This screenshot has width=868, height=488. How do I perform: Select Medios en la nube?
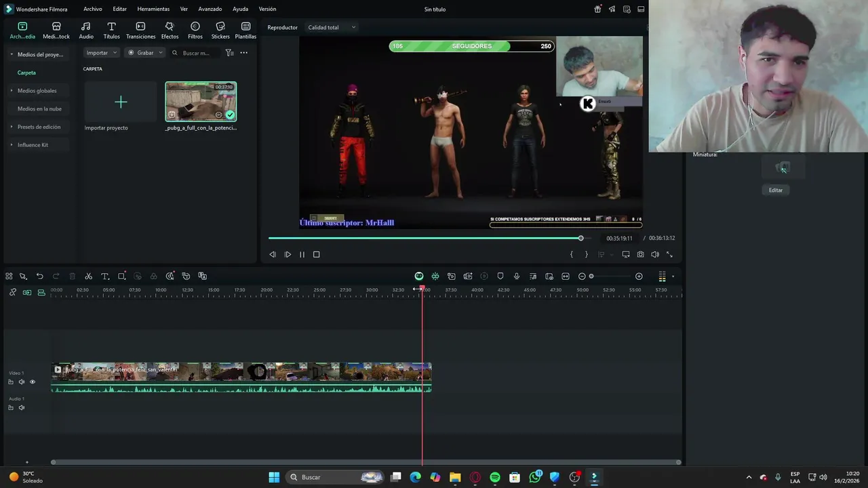(x=39, y=109)
